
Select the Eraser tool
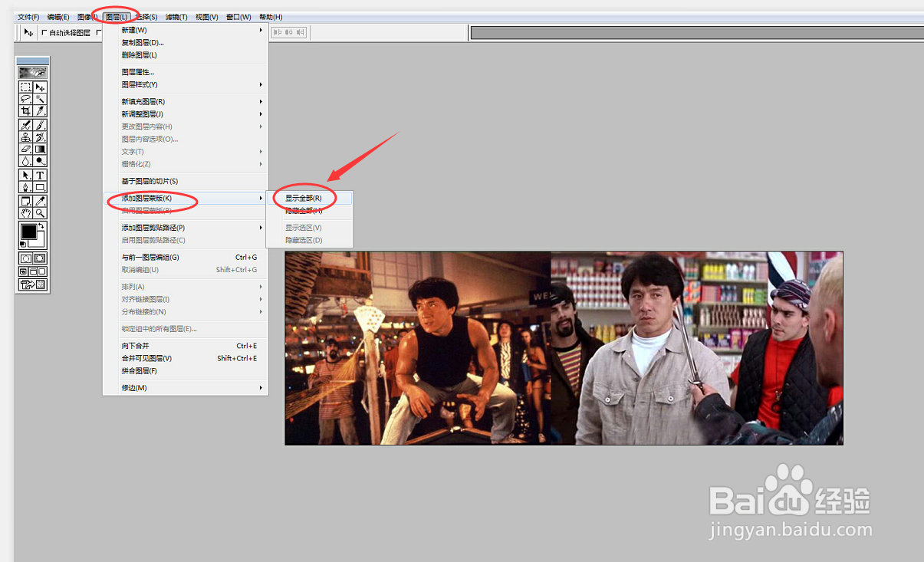pyautogui.click(x=25, y=149)
